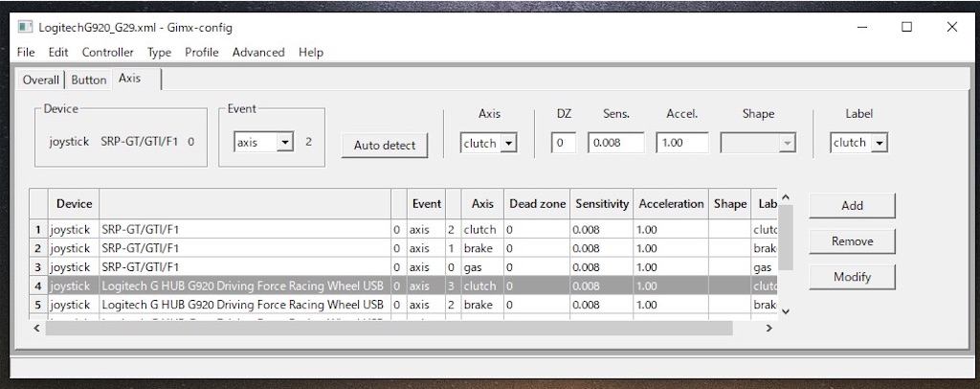Click the Axis column header in table

pos(482,204)
